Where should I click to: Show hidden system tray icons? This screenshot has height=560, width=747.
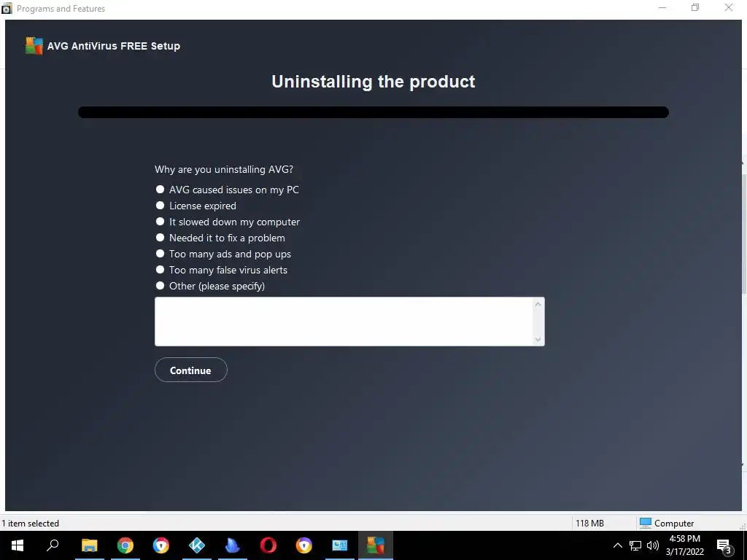tap(617, 545)
